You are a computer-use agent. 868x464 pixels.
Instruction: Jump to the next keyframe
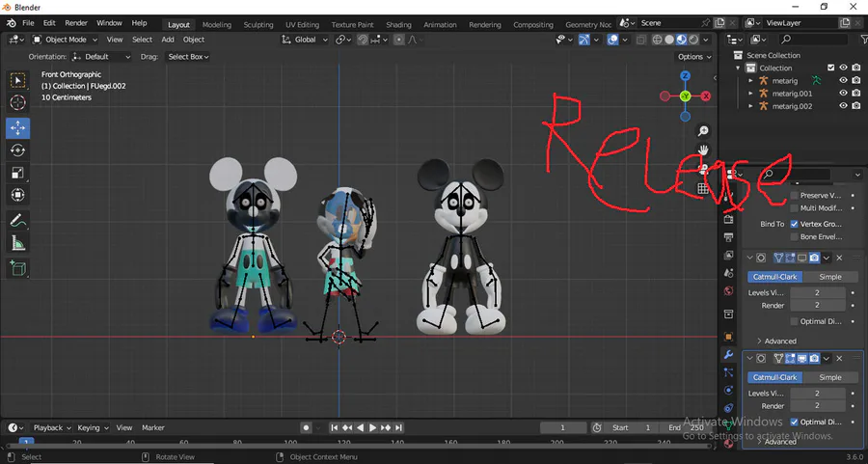386,427
